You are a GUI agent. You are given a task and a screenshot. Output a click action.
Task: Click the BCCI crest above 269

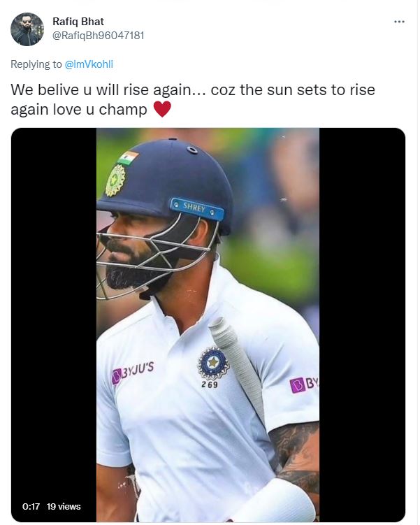[213, 363]
